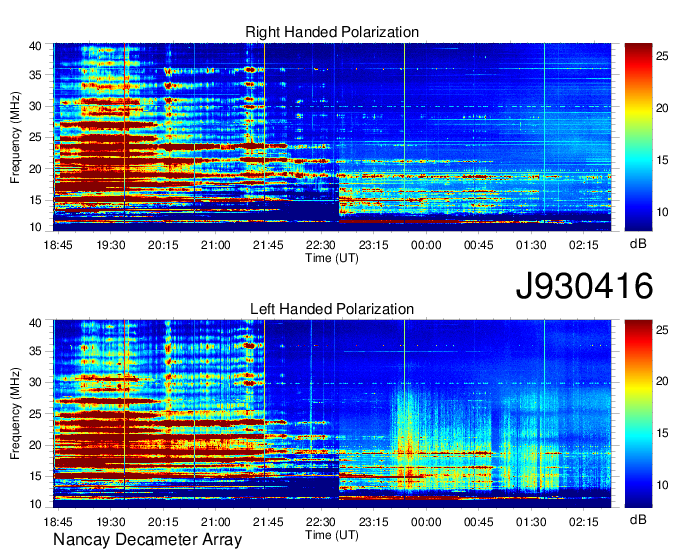Screen dimensions: 680x552
Task: Click the Right Handed plot's color scale bar
Action: tap(638, 137)
